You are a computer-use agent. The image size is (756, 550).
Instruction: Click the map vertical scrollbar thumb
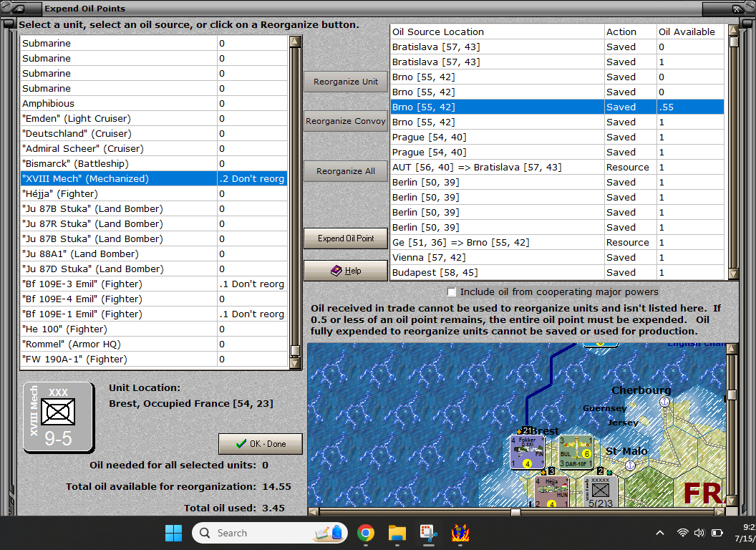click(x=732, y=395)
